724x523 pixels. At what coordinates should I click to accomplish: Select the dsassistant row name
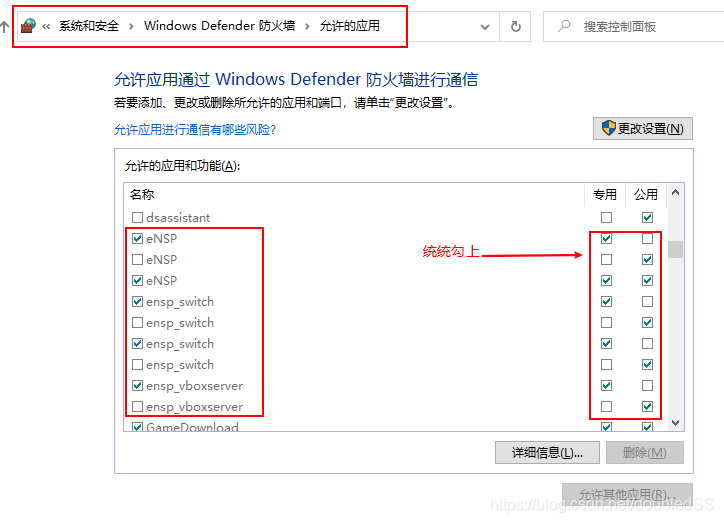(178, 217)
